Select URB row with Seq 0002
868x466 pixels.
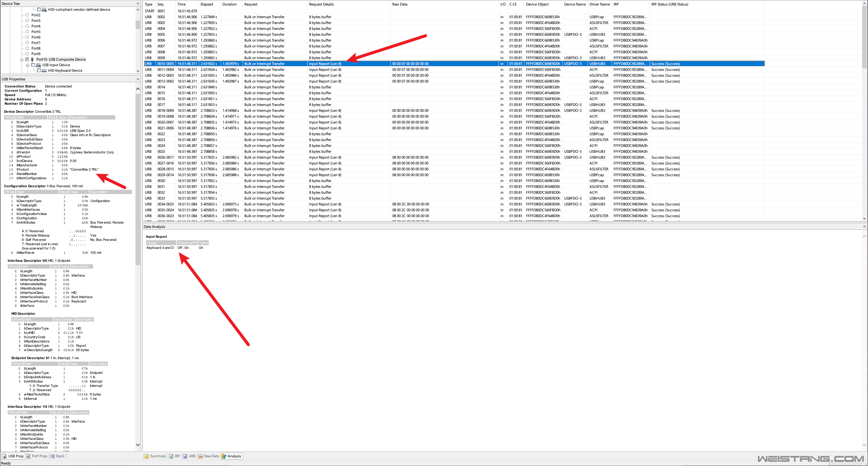(x=454, y=17)
